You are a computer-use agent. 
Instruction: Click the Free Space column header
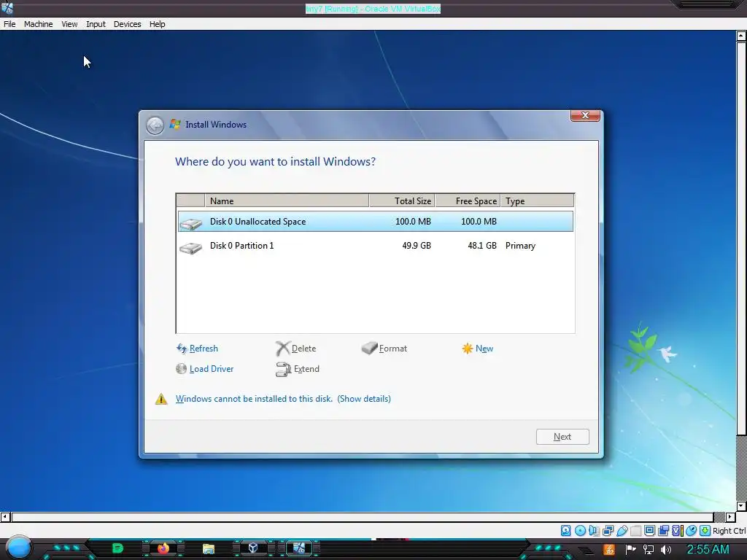[468, 201]
